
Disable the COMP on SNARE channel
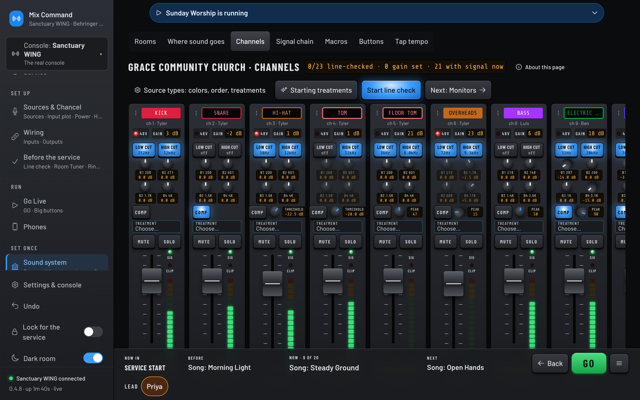tap(201, 212)
